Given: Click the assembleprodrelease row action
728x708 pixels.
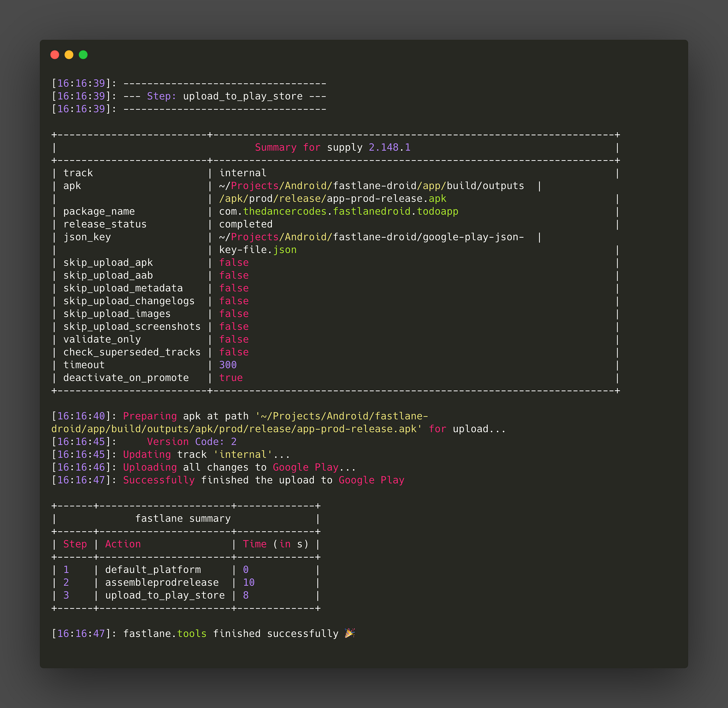Looking at the screenshot, I should click(162, 583).
